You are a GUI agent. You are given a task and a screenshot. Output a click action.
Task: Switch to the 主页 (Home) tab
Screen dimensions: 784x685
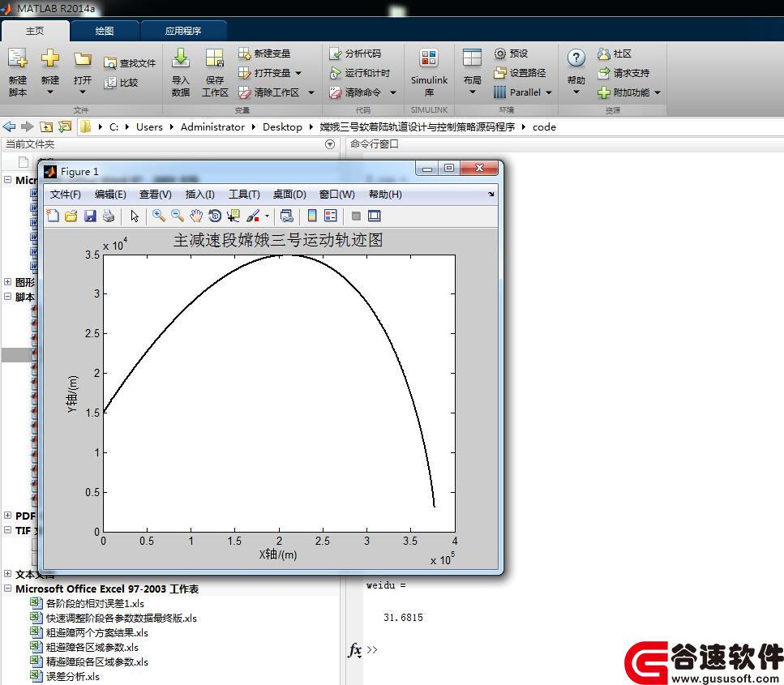(x=35, y=31)
